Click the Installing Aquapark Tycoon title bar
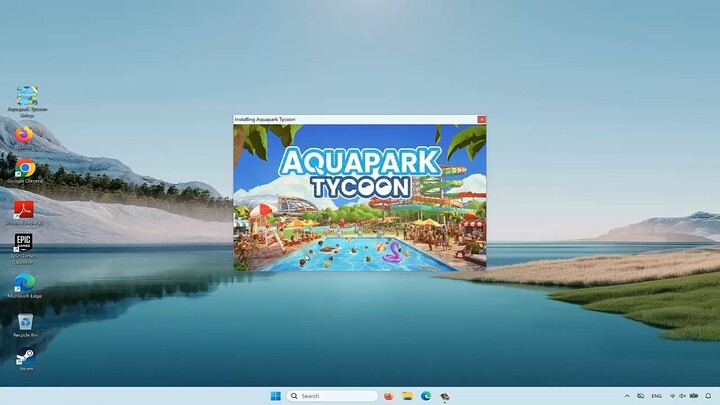The width and height of the screenshot is (720, 405). 355,119
